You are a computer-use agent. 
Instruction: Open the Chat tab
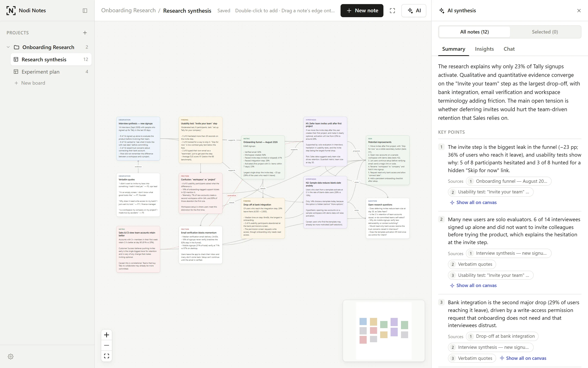[x=509, y=49]
